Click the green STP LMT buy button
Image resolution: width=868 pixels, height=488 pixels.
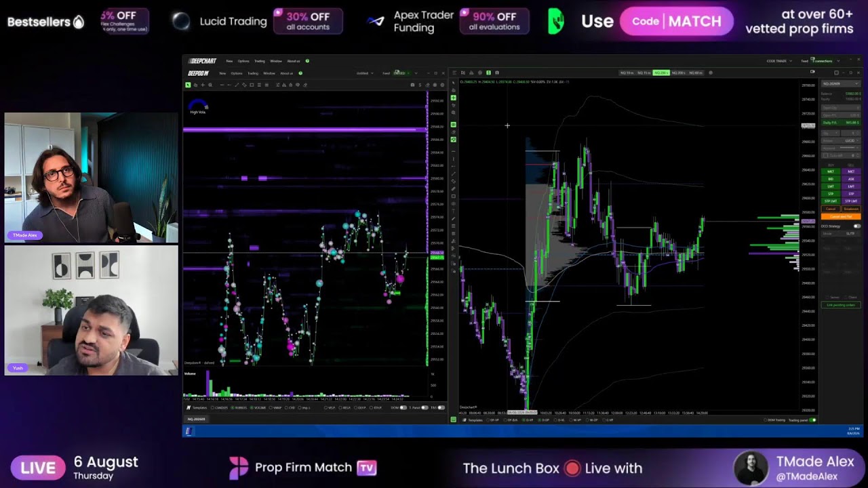point(831,201)
